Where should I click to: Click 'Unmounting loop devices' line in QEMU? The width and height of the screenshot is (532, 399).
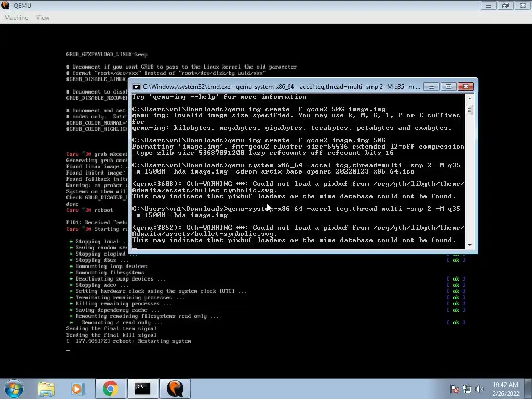(x=108, y=267)
